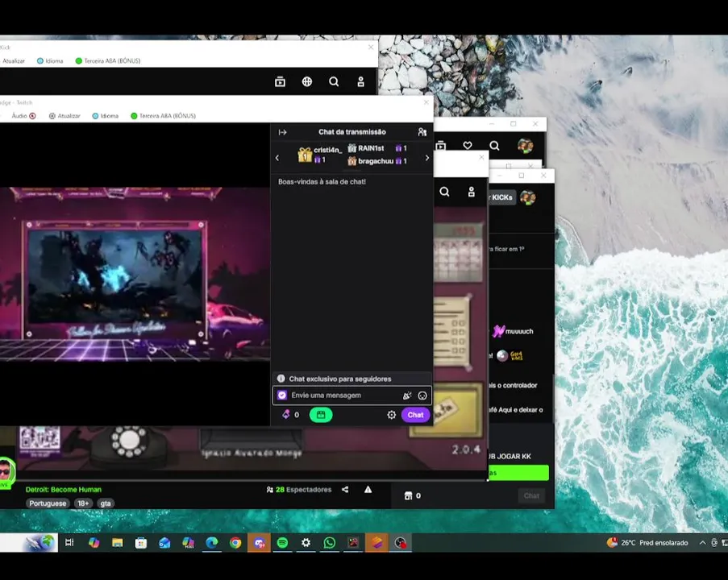Open profile avatar next to KICKs button
Image resolution: width=728 pixels, height=580 pixels.
tap(528, 197)
